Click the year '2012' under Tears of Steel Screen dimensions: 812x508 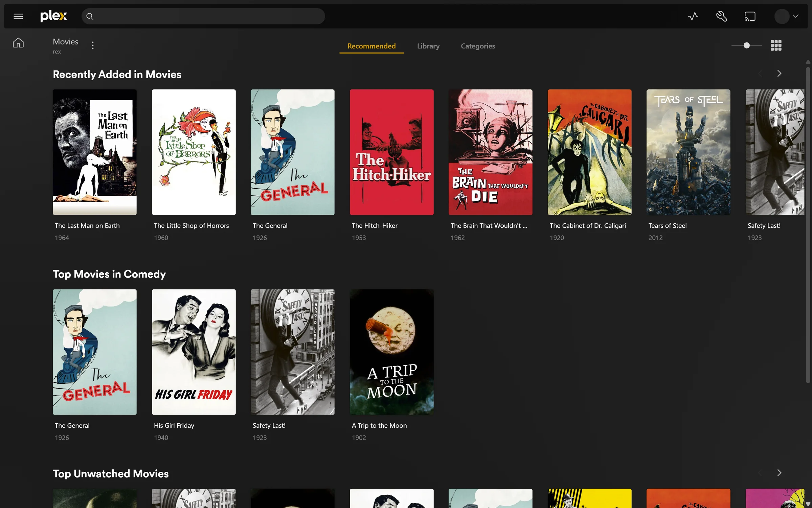(x=655, y=238)
